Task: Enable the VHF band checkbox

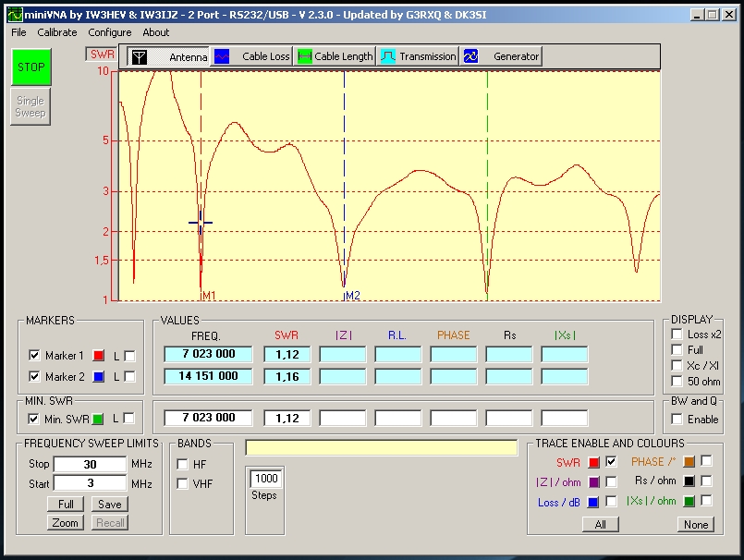Action: click(182, 483)
